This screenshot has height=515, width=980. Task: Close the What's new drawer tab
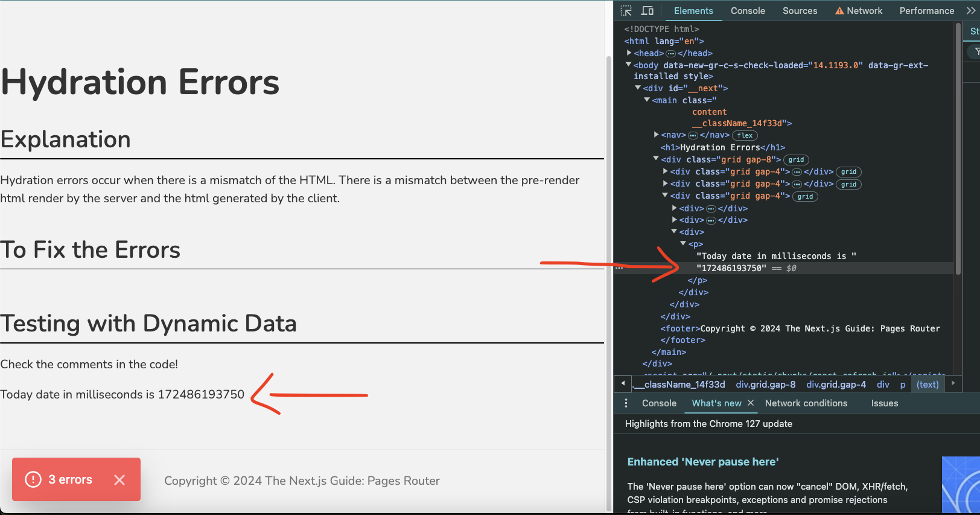tap(751, 403)
